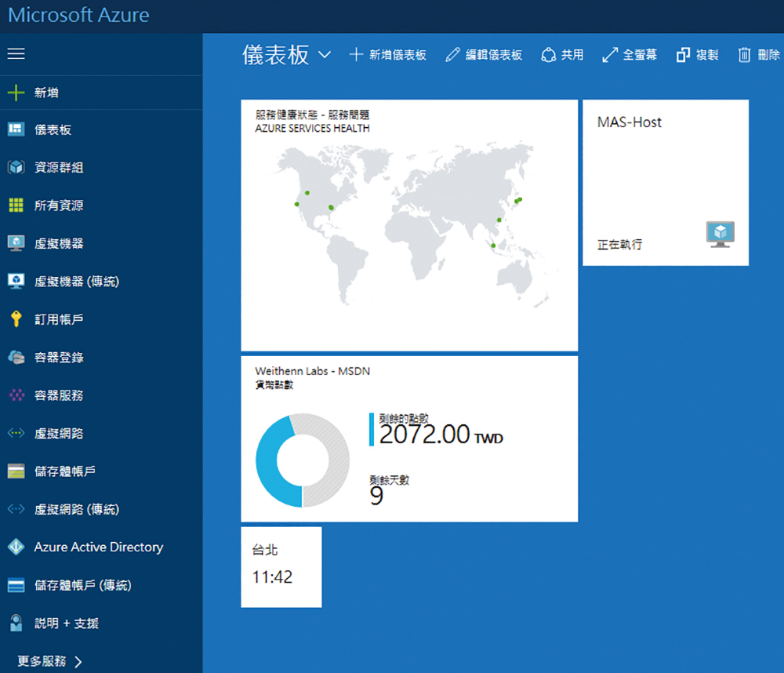Open the 儀表板 sidebar icon
This screenshot has height=673, width=784.
coord(16,129)
